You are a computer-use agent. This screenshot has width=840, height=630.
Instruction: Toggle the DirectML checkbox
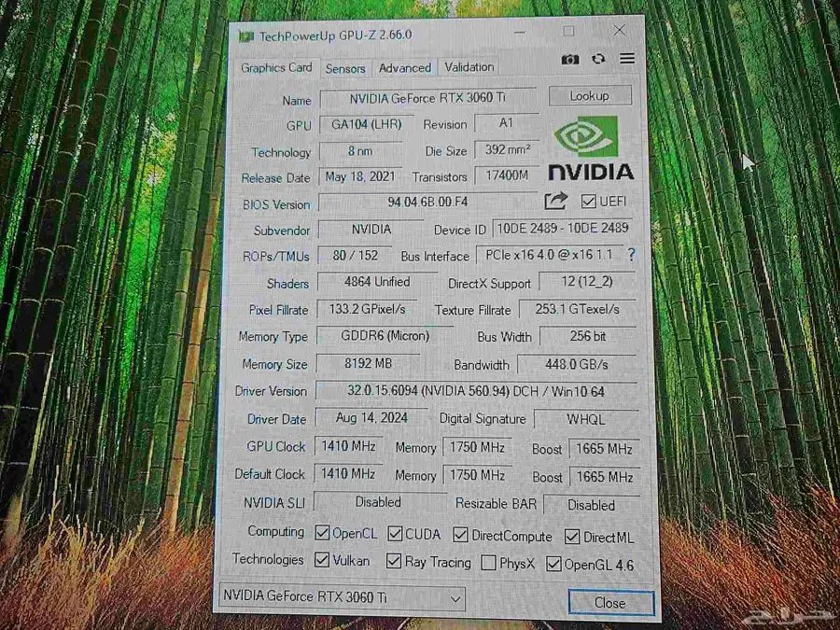tap(571, 537)
